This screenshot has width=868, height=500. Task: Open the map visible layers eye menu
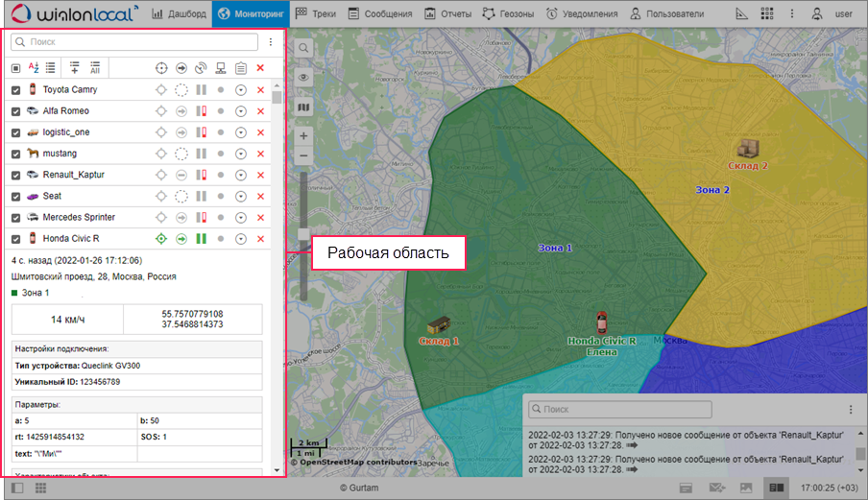[x=303, y=78]
